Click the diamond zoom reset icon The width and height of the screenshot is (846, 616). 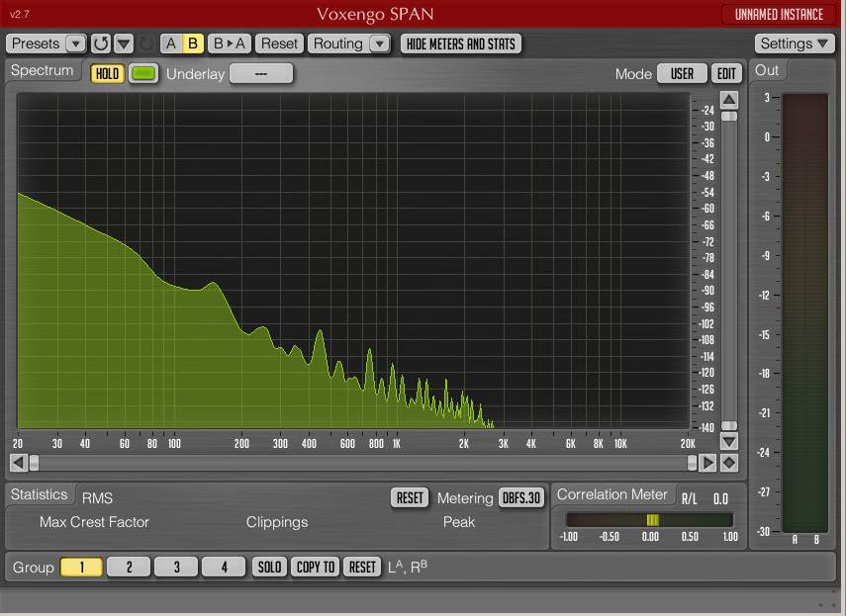pos(729,463)
